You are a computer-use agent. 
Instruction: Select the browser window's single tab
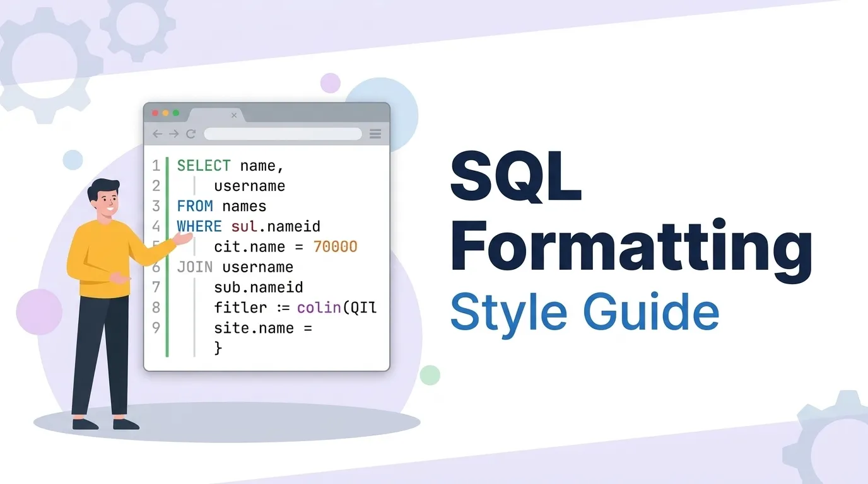point(216,115)
